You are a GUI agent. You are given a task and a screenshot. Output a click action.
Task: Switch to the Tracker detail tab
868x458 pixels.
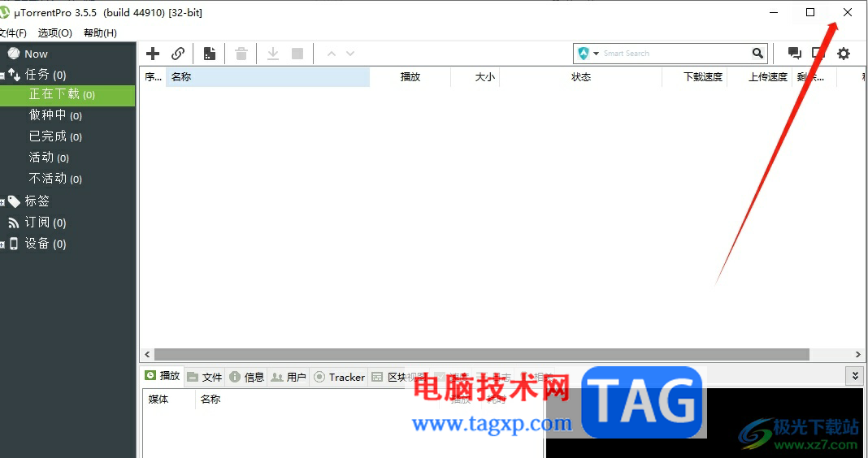(x=340, y=377)
